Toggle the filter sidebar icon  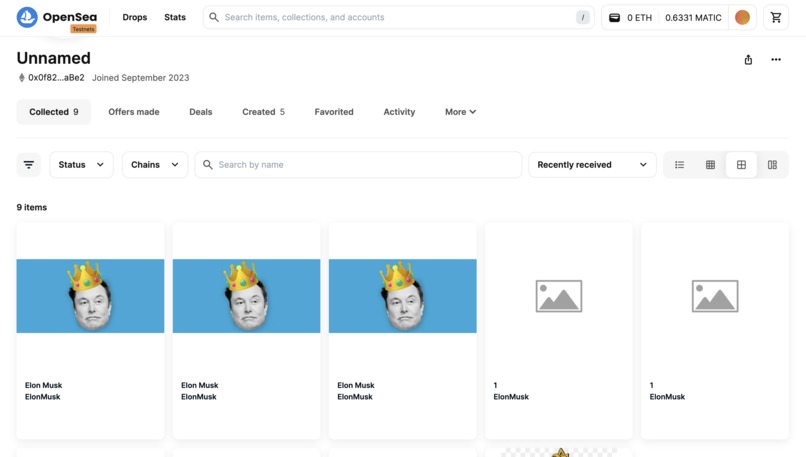[x=29, y=164]
